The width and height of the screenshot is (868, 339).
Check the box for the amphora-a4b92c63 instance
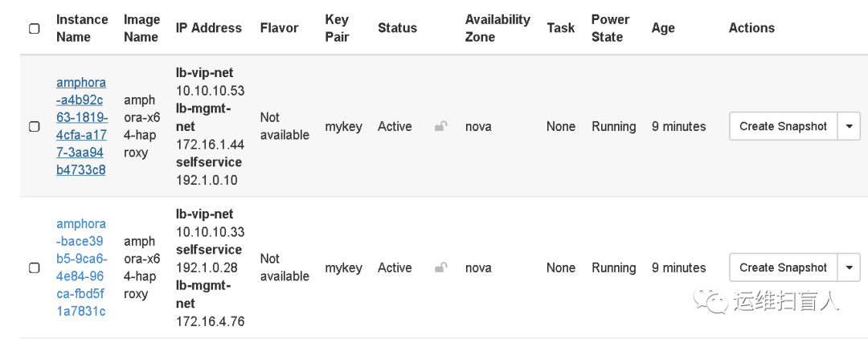pyautogui.click(x=35, y=126)
